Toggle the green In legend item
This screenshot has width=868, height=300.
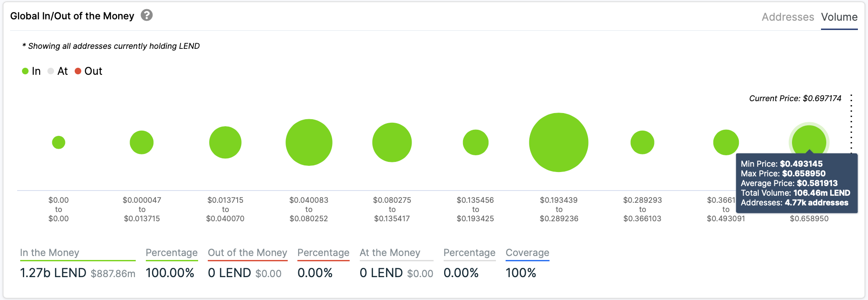click(32, 71)
